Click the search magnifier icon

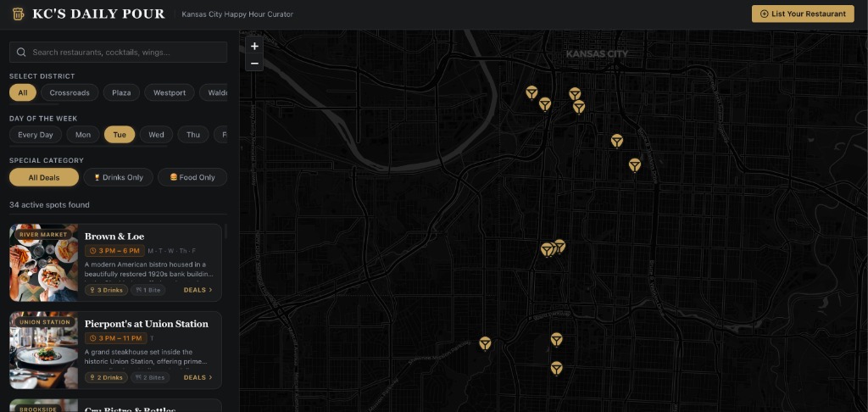(x=21, y=52)
